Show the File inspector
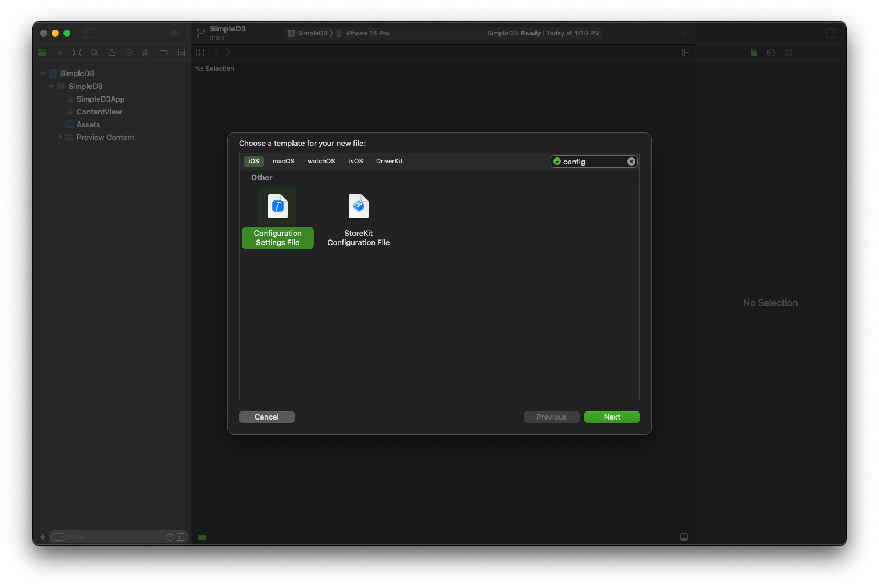879x588 pixels. point(754,53)
